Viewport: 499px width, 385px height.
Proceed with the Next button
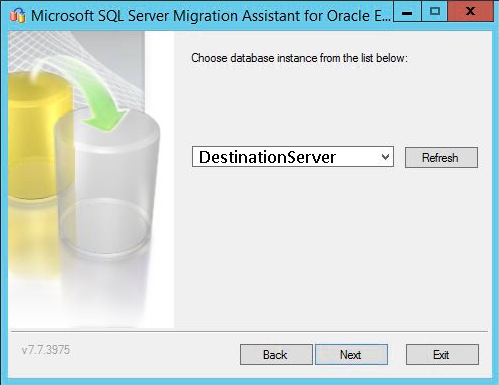click(x=351, y=355)
